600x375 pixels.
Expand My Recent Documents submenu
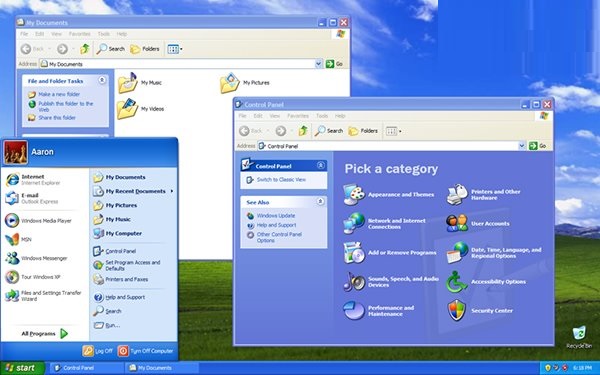pos(133,191)
